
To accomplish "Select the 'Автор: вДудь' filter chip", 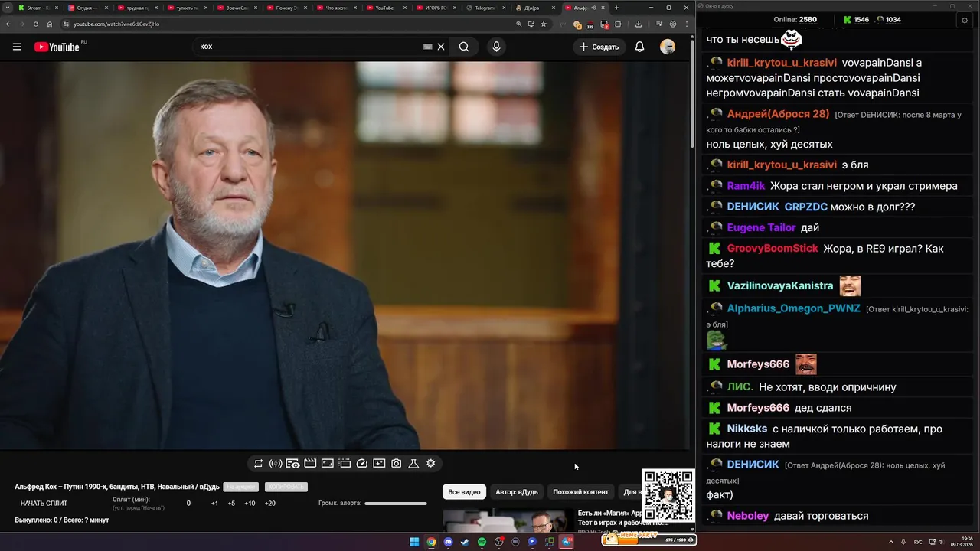I will [517, 492].
